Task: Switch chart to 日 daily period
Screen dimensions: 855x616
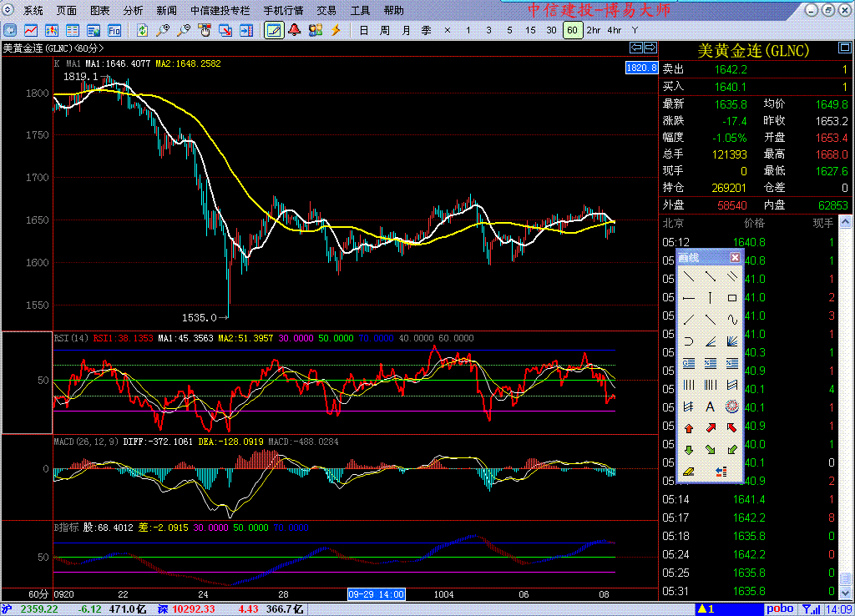Action: point(363,30)
